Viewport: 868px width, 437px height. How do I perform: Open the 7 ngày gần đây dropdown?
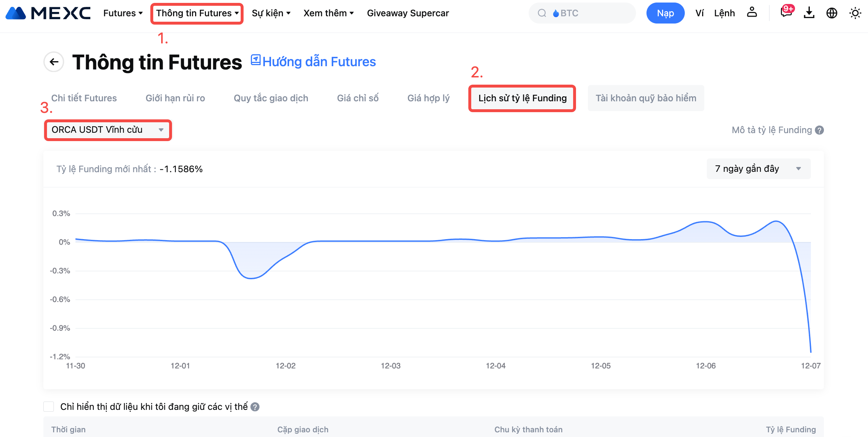coord(758,169)
